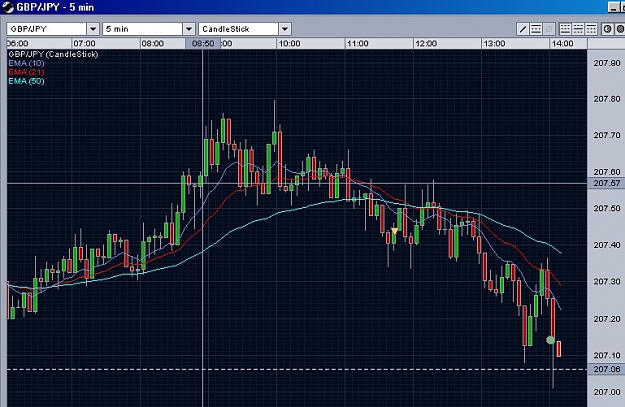Choose the line style with the middle line solid
Image resolution: width=625 pixels, height=407 pixels.
tap(578, 29)
